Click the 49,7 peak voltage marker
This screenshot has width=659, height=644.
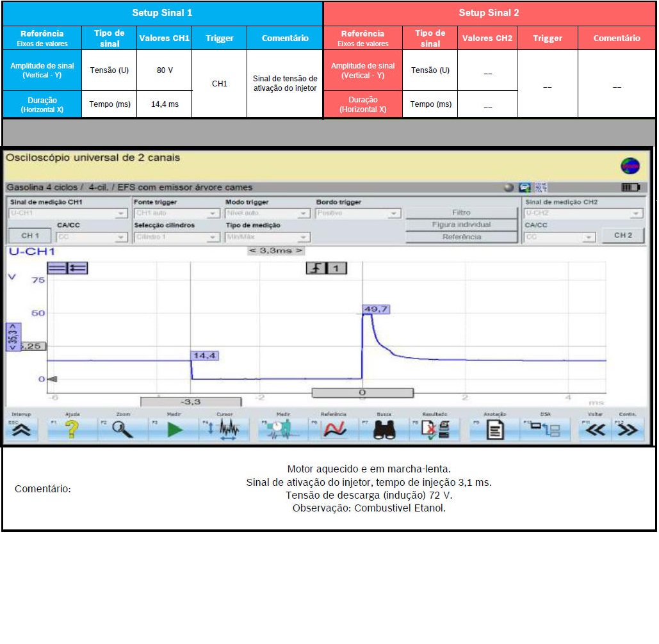[376, 309]
